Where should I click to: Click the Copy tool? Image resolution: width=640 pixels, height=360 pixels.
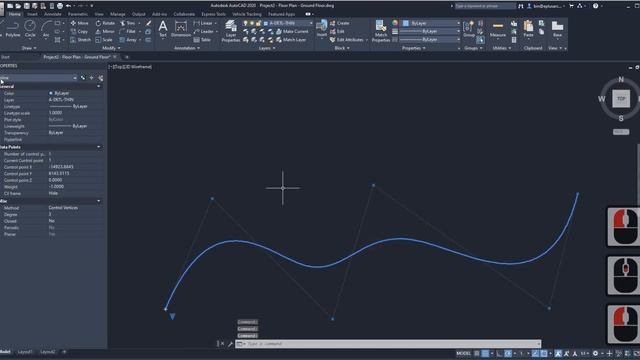(79, 31)
